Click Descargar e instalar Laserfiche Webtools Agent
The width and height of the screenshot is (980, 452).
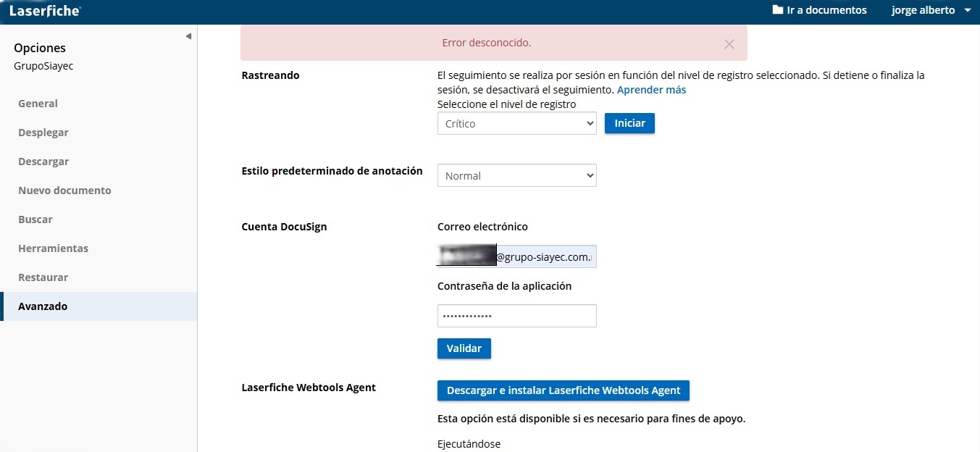click(563, 390)
